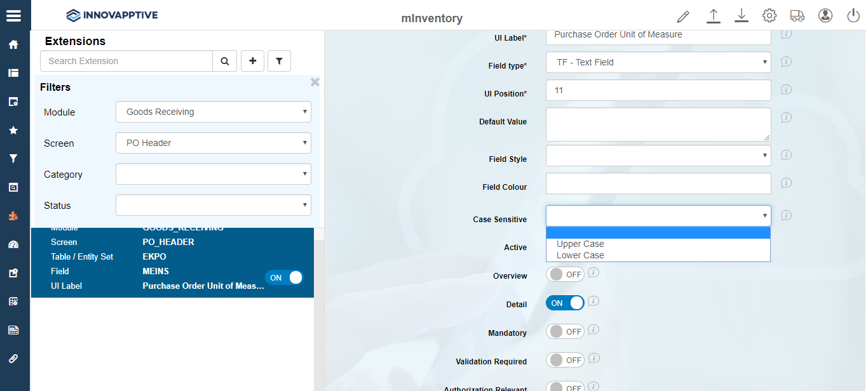Turn off the Detail toggle
The image size is (868, 391).
(565, 303)
